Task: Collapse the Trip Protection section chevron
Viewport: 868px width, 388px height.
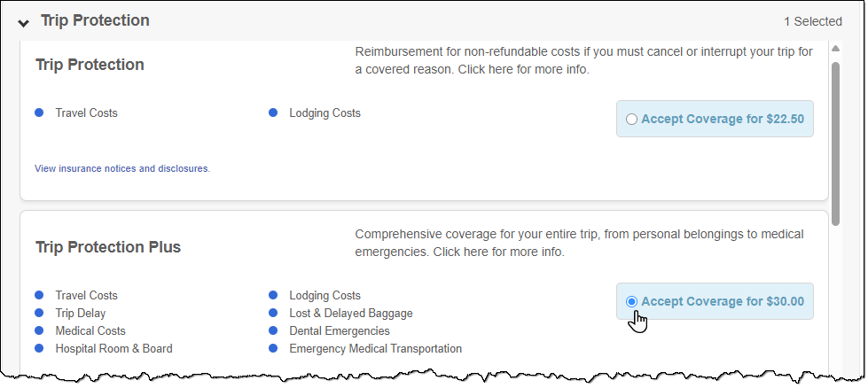Action: click(23, 23)
